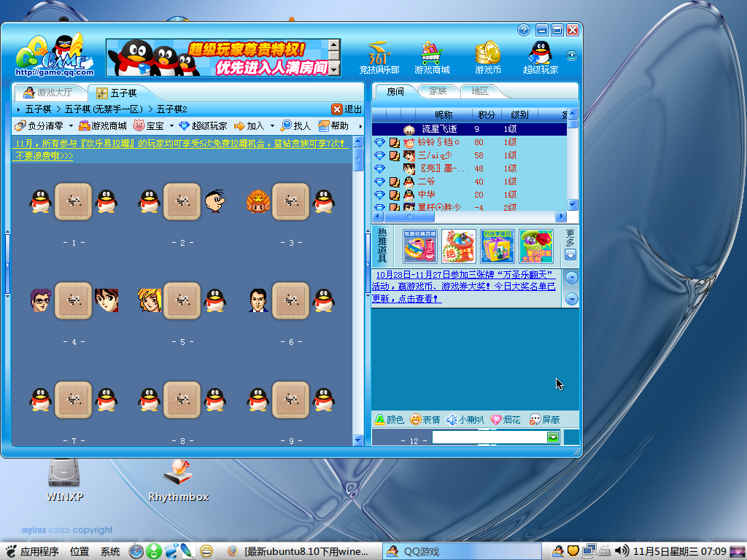Click the blonde avatar at table 5
The height and width of the screenshot is (560, 747).
coord(150,300)
